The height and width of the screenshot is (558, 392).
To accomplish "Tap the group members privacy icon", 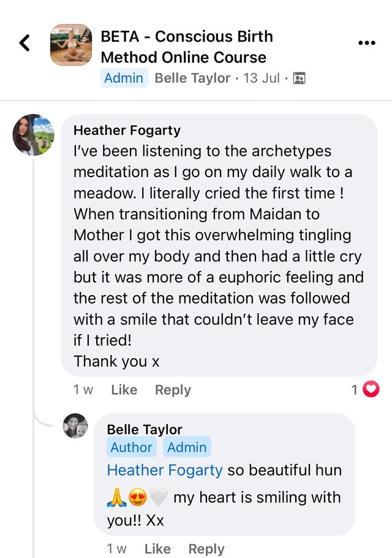I will pos(299,78).
